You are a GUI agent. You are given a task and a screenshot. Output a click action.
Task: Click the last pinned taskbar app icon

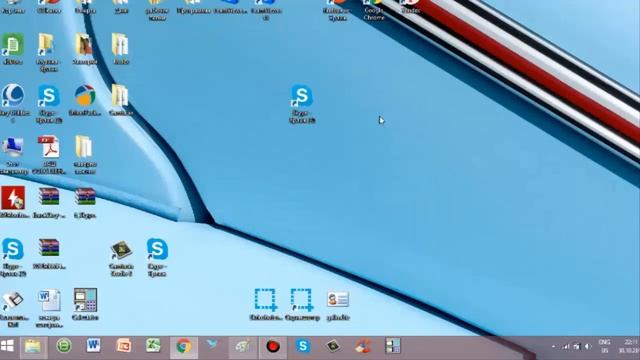coord(393,346)
